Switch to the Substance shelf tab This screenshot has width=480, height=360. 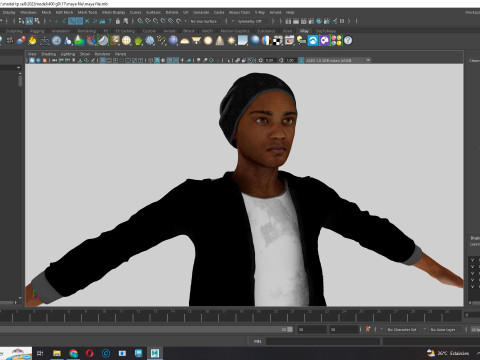[266, 31]
